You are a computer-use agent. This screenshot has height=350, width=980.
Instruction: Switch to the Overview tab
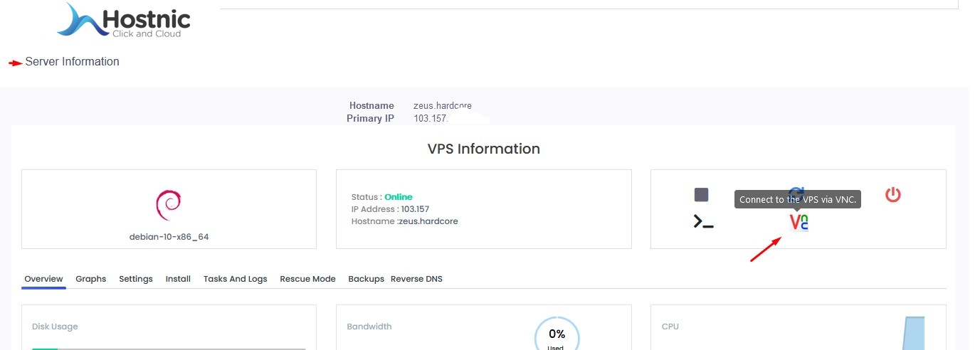(x=43, y=279)
